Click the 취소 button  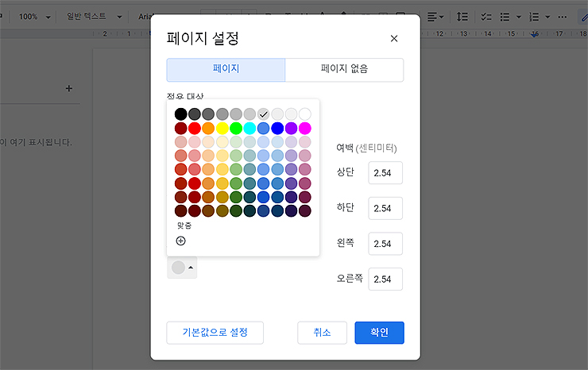[x=322, y=333]
